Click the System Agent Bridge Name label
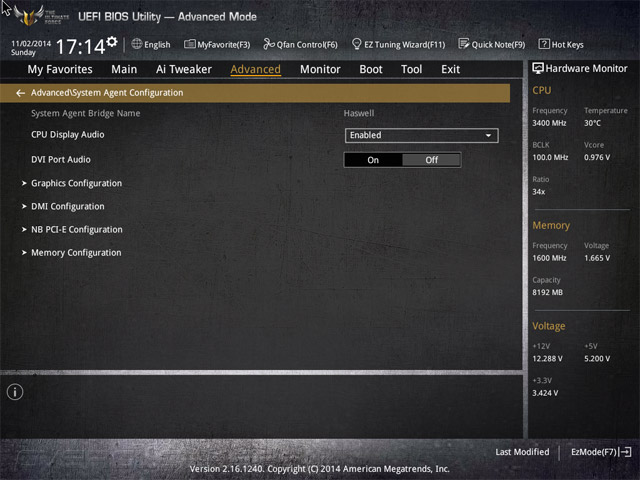640x480 pixels. click(x=86, y=113)
